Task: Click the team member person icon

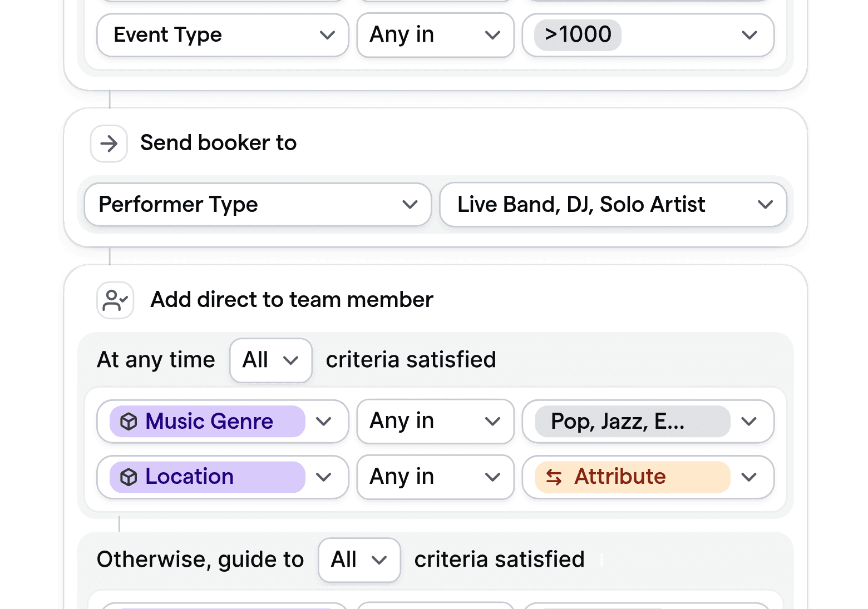Action: (115, 300)
